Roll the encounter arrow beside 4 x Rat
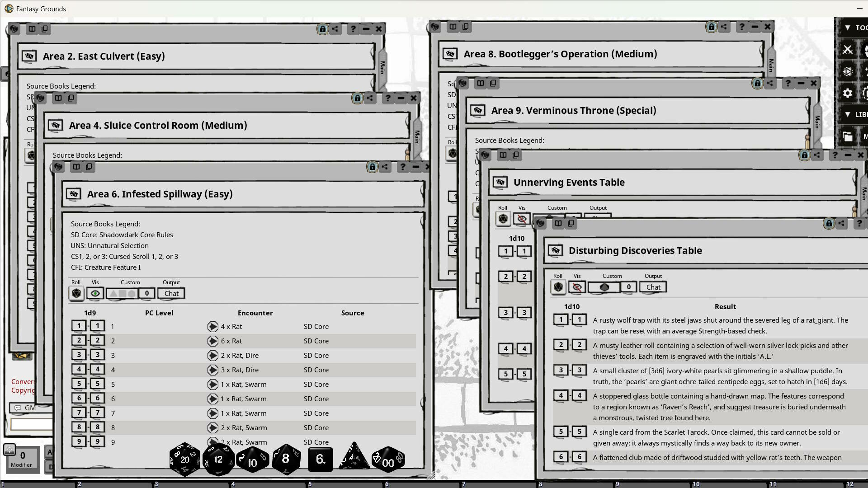This screenshot has height=488, width=868. point(213,326)
